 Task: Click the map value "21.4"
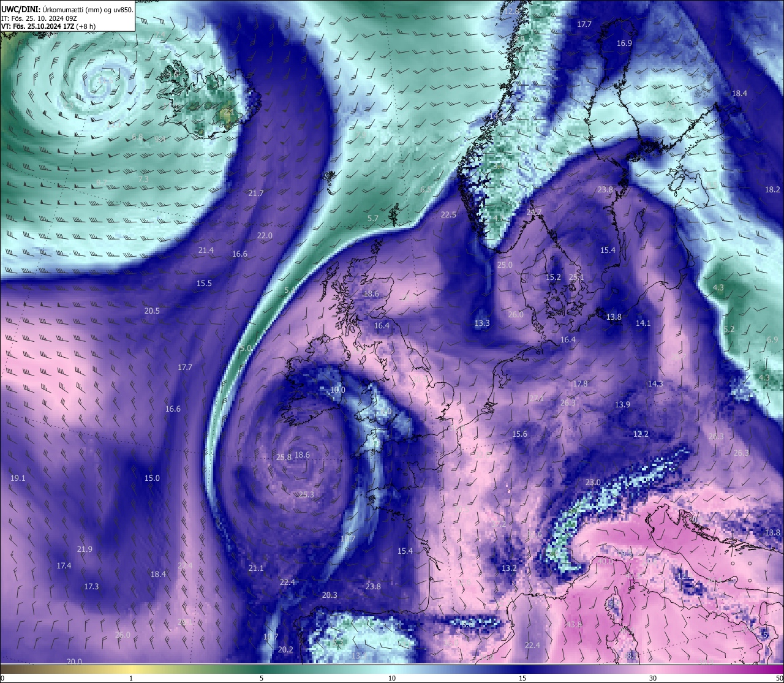(x=206, y=250)
